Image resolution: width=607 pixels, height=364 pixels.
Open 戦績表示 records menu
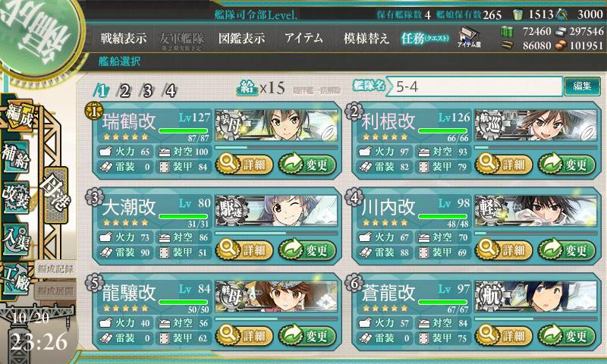coord(124,38)
